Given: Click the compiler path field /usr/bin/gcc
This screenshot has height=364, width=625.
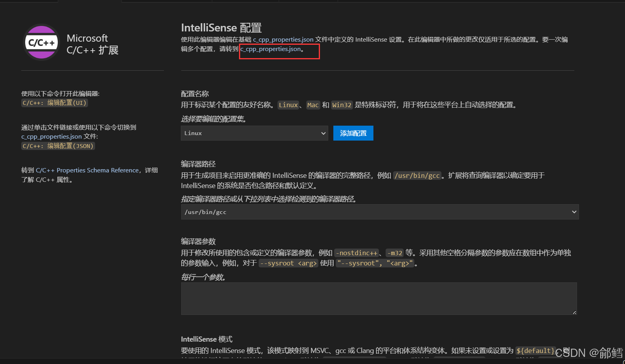Looking at the screenshot, I should tap(380, 212).
